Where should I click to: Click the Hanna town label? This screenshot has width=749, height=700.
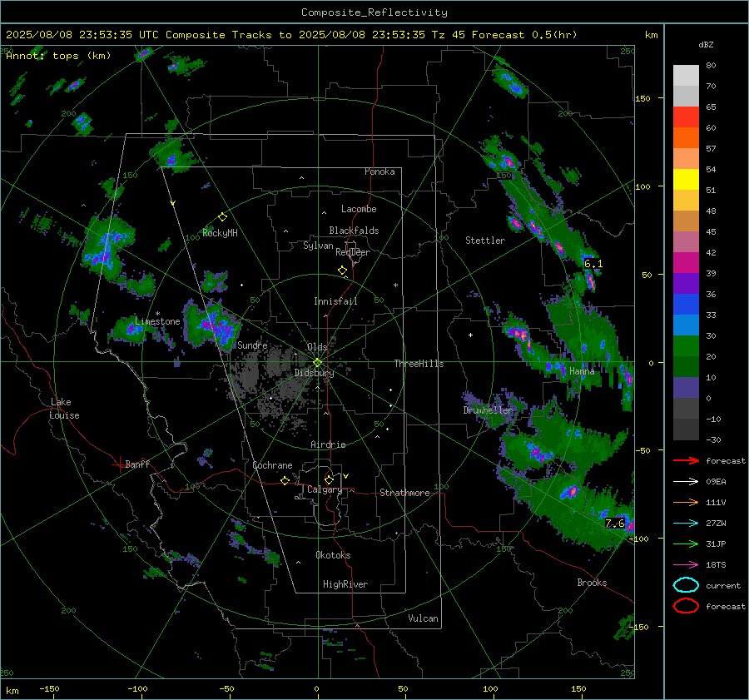582,371
